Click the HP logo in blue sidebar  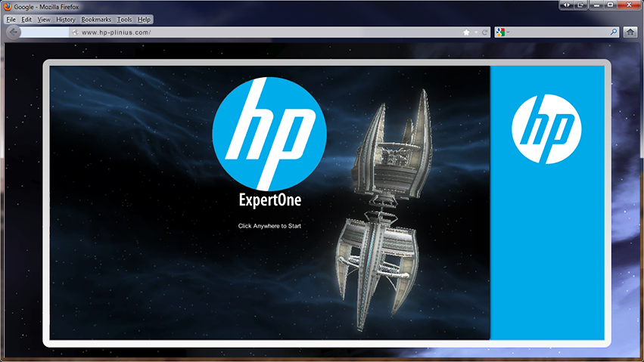(x=546, y=129)
